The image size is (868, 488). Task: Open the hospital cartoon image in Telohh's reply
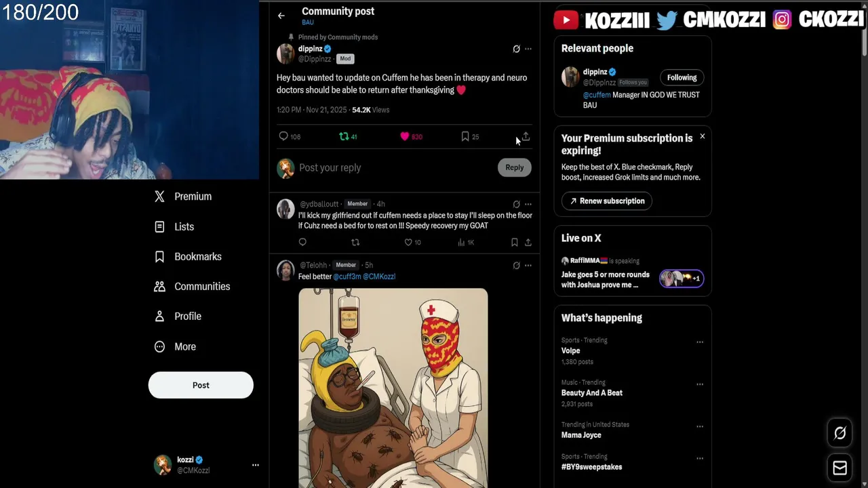pyautogui.click(x=393, y=388)
